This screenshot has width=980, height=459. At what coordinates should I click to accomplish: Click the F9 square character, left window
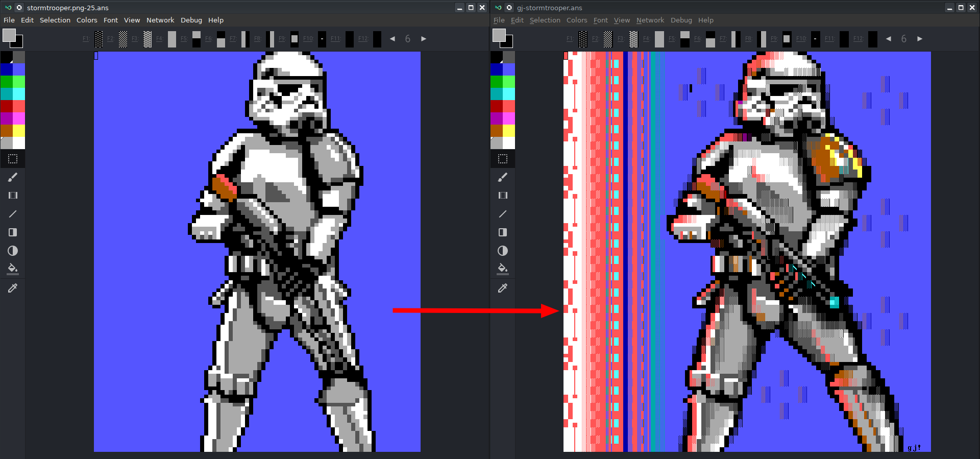[295, 39]
